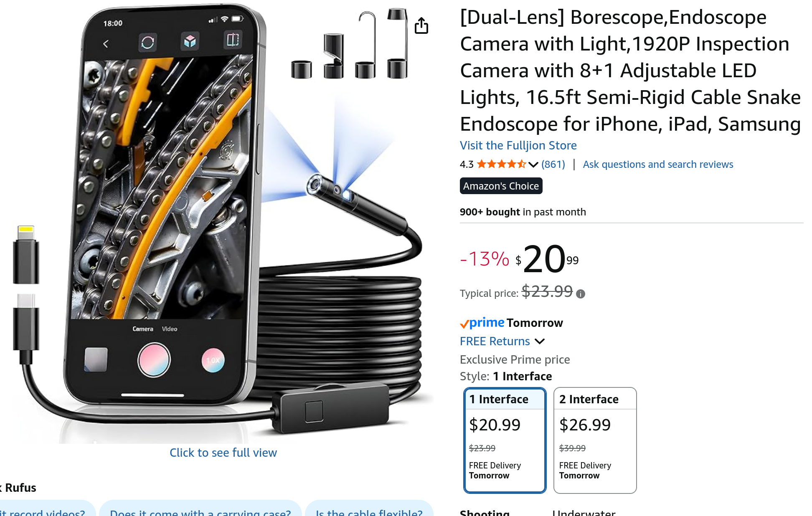The height and width of the screenshot is (516, 812).
Task: Click the Amazon's Choice badge
Action: (501, 186)
